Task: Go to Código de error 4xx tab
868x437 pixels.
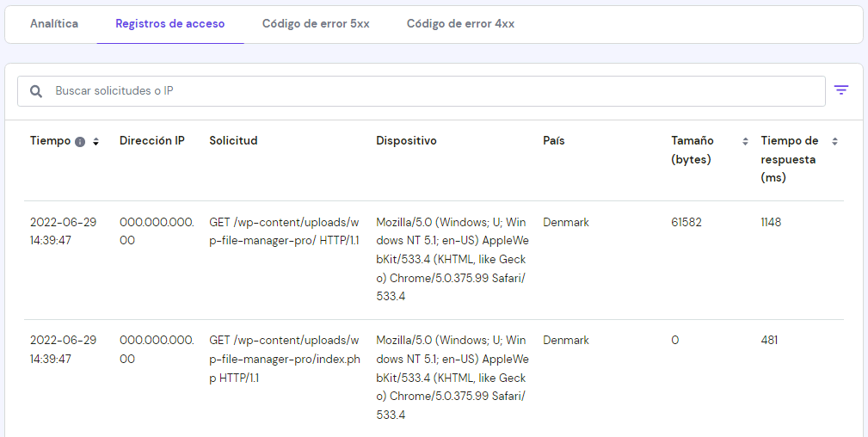Action: [460, 24]
